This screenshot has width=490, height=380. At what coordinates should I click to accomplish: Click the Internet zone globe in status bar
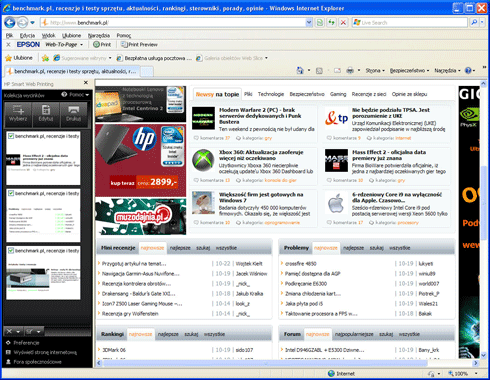point(331,373)
